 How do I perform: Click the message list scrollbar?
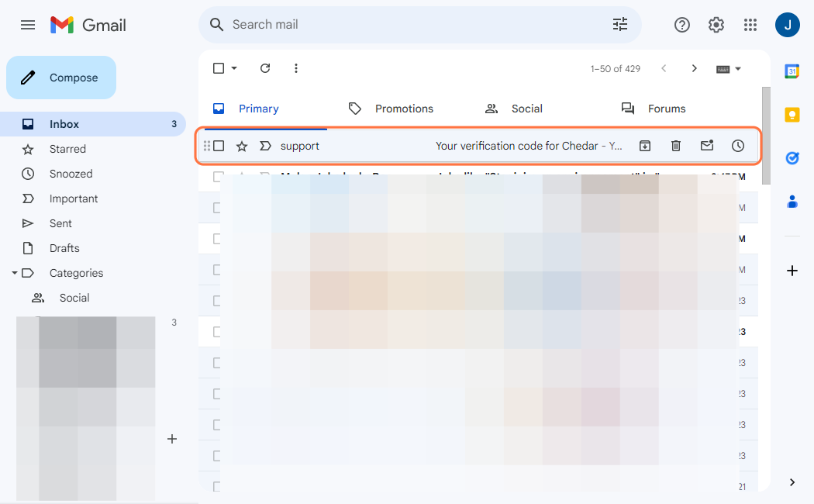(x=766, y=136)
